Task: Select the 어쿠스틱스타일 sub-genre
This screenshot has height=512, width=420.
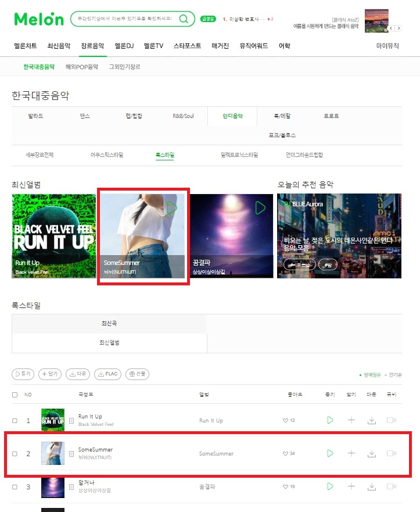Action: tap(107, 155)
